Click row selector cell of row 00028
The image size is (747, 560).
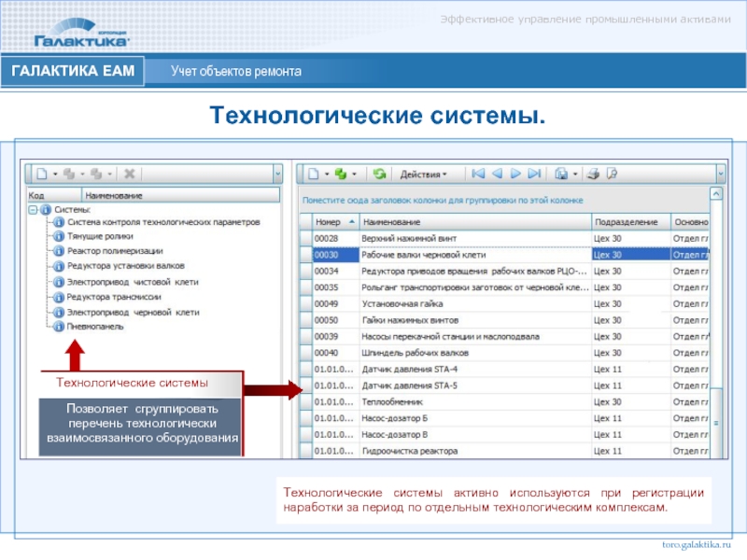pos(306,239)
